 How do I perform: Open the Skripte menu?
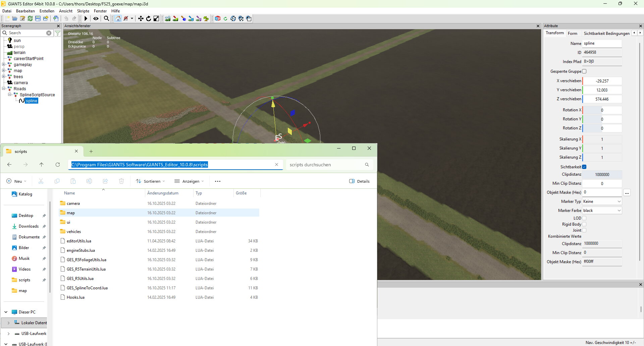pos(83,11)
